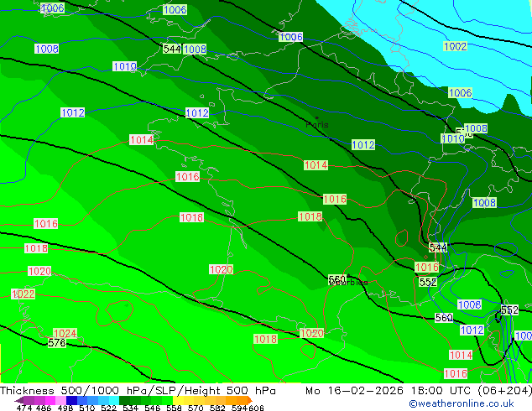Image resolution: width=532 pixels, height=411 pixels.
Task: Pick the cyan legend swatch
Action: (x=114, y=400)
